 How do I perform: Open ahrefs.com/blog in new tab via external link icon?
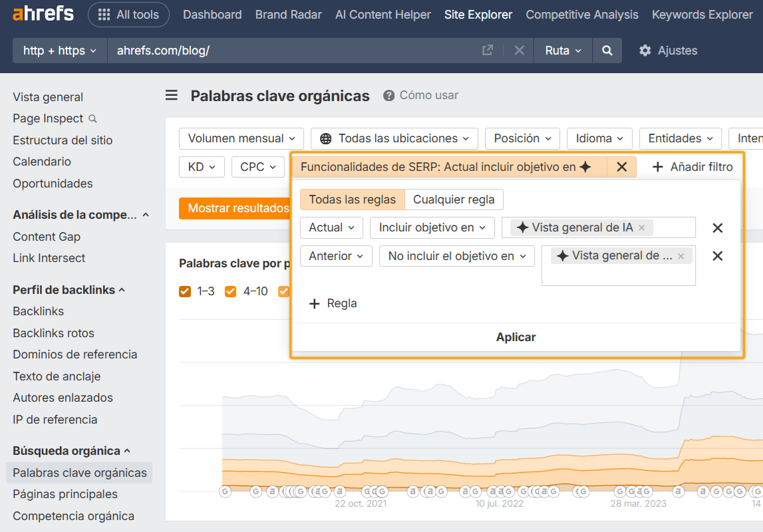coord(488,50)
